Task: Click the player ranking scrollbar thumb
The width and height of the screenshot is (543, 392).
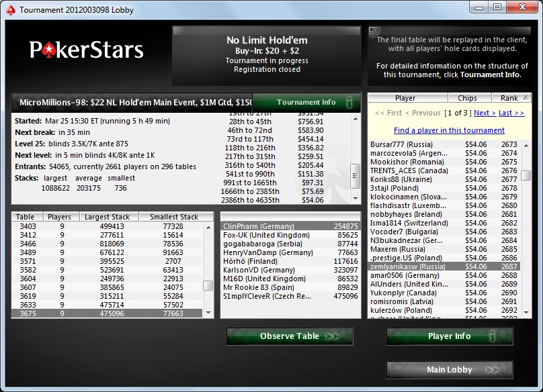Action: tap(526, 175)
